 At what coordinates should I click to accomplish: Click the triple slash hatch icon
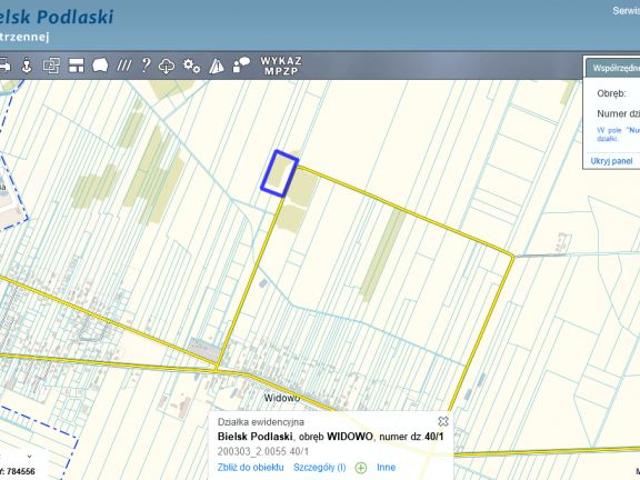[124, 65]
